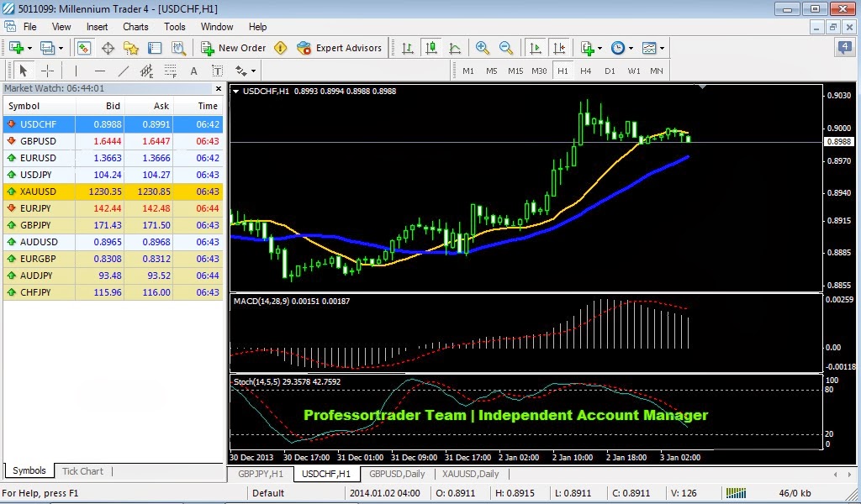Select the EURUSD row in Market Watch

point(113,158)
